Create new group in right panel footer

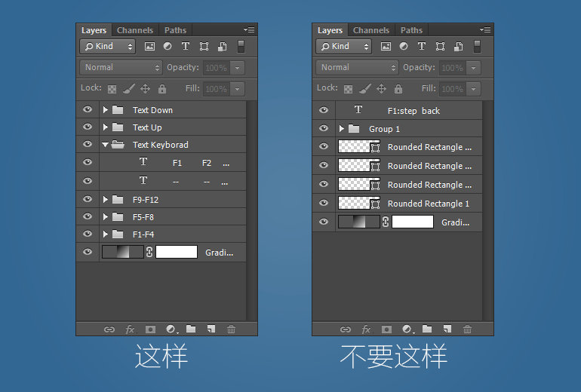(x=427, y=329)
